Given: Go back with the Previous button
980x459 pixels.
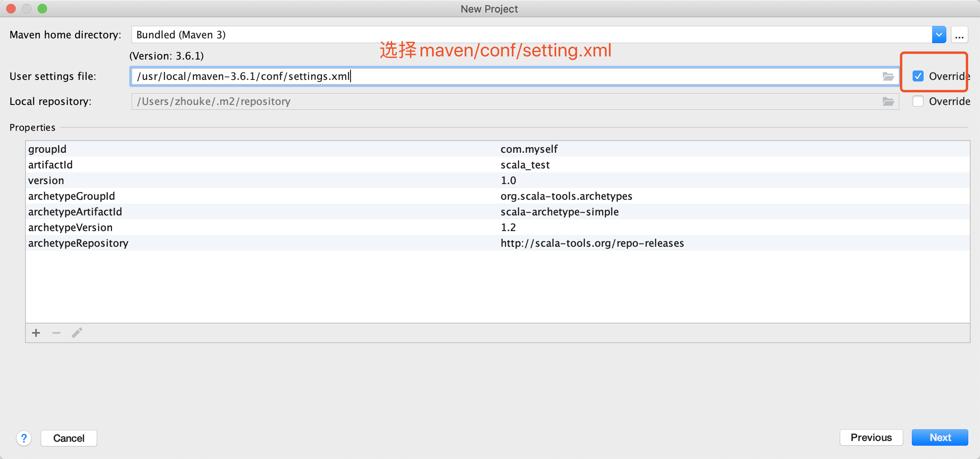Looking at the screenshot, I should [x=871, y=437].
